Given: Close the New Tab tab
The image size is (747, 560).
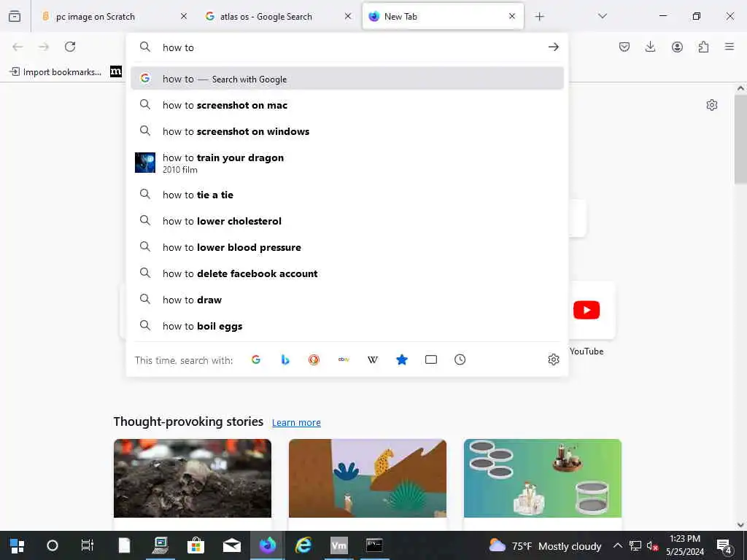Looking at the screenshot, I should tap(511, 16).
